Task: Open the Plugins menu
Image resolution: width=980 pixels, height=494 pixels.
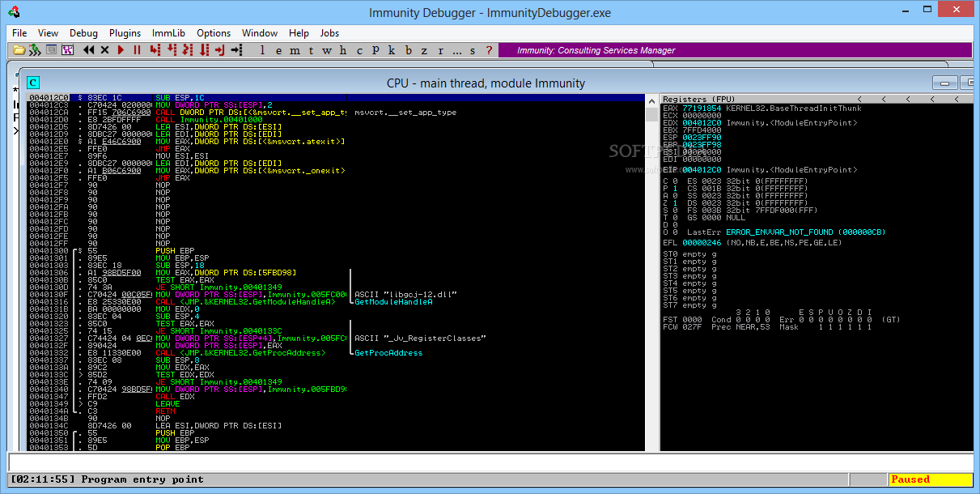Action: click(125, 33)
